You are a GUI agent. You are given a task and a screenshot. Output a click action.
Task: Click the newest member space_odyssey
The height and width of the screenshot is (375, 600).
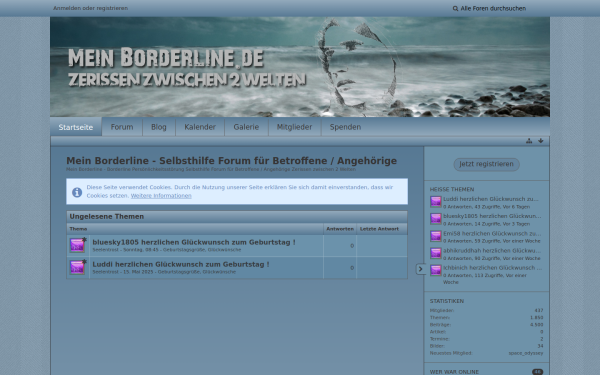pyautogui.click(x=526, y=353)
